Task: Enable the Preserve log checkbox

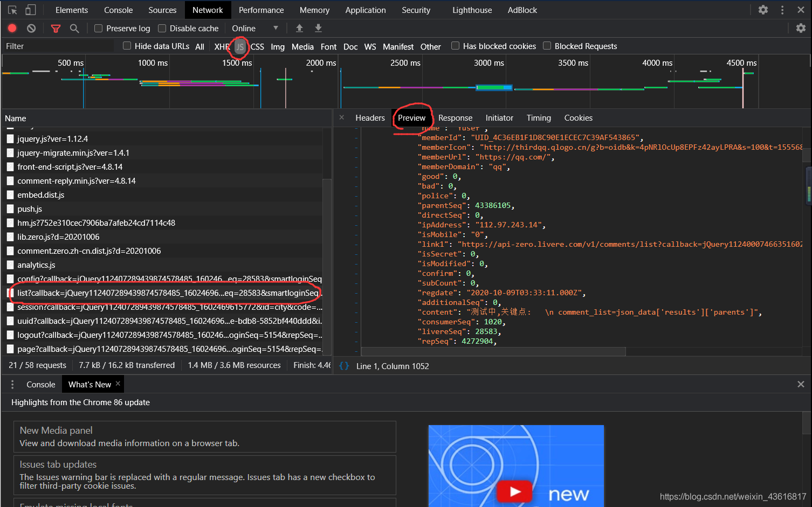Action: click(x=98, y=28)
